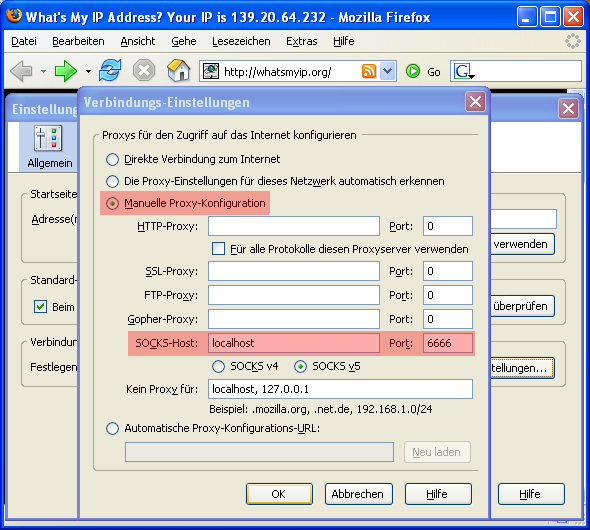Click the page favicon in URL bar
Image resolution: width=590 pixels, height=530 pixels.
(211, 71)
